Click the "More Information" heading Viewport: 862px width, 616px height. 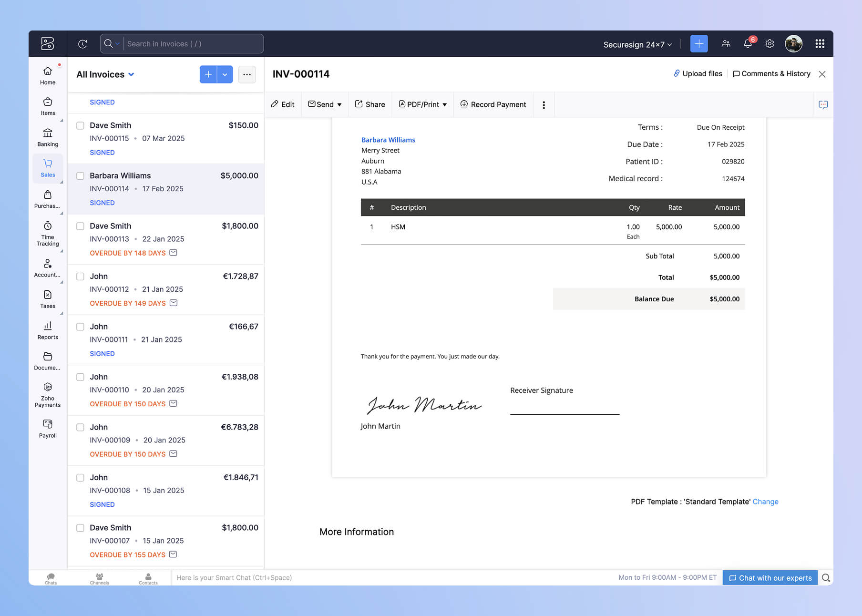(x=357, y=532)
